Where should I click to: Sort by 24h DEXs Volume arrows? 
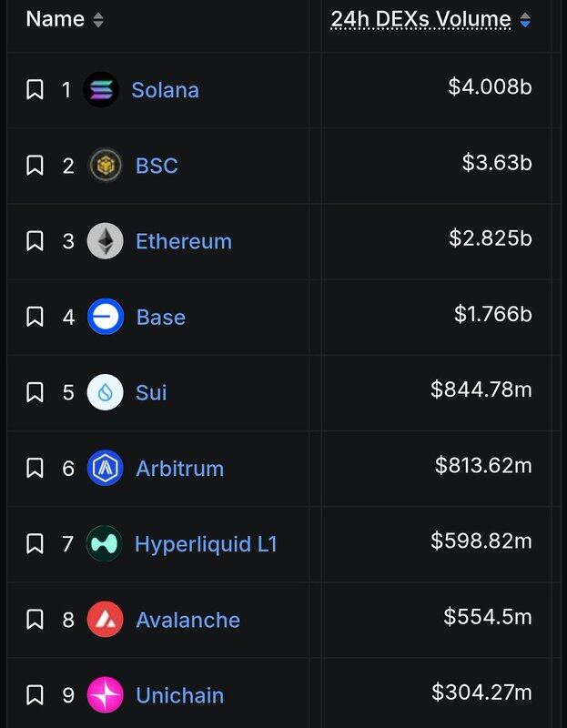[x=525, y=20]
